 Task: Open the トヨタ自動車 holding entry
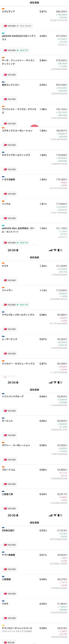point(34,186)
